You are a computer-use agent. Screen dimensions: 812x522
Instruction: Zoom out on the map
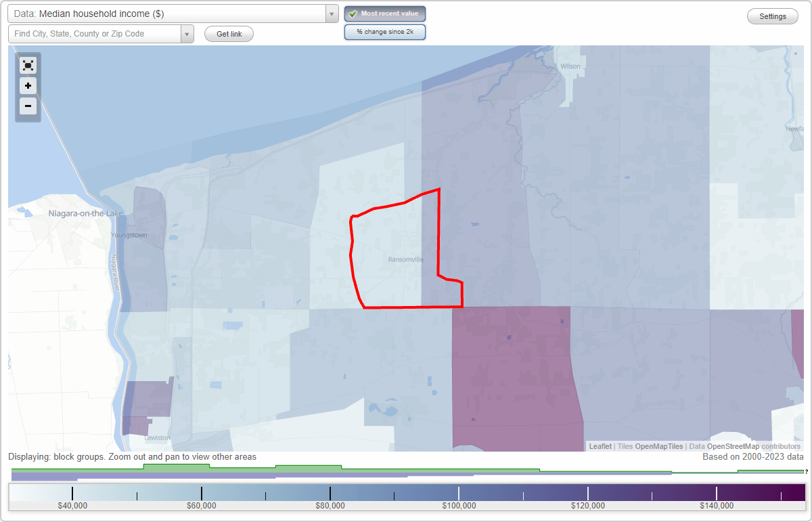pyautogui.click(x=28, y=106)
